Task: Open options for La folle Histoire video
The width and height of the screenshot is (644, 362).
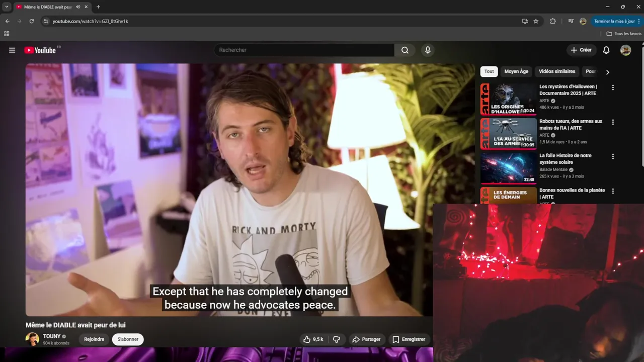Action: (613, 156)
